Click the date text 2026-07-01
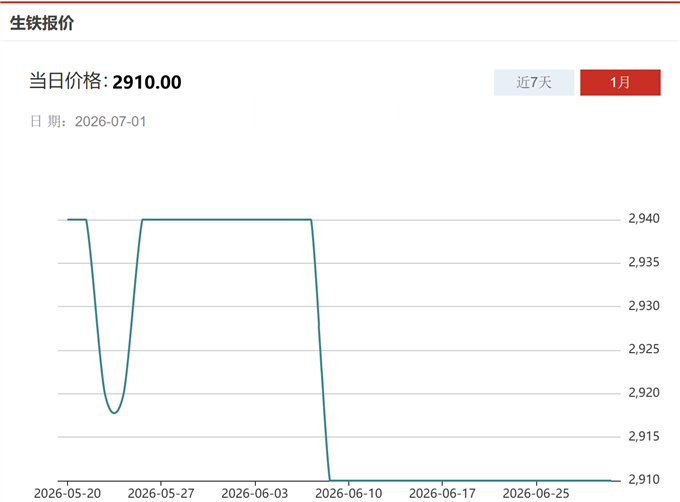This screenshot has height=502, width=680. [110, 121]
